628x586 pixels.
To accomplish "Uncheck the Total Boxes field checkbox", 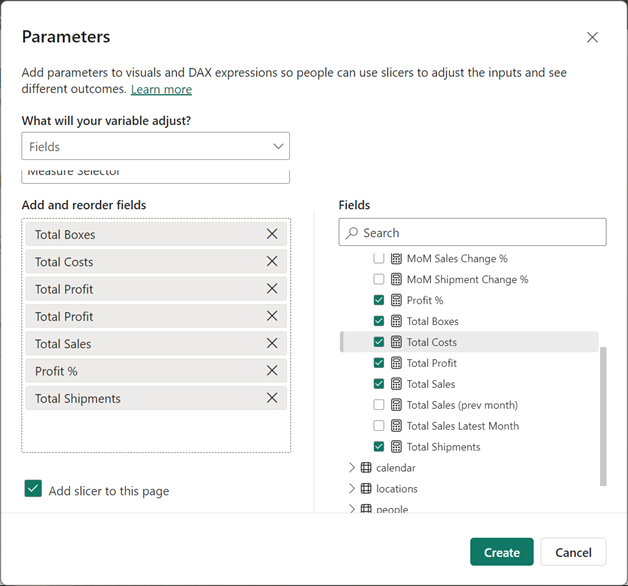I will [378, 321].
